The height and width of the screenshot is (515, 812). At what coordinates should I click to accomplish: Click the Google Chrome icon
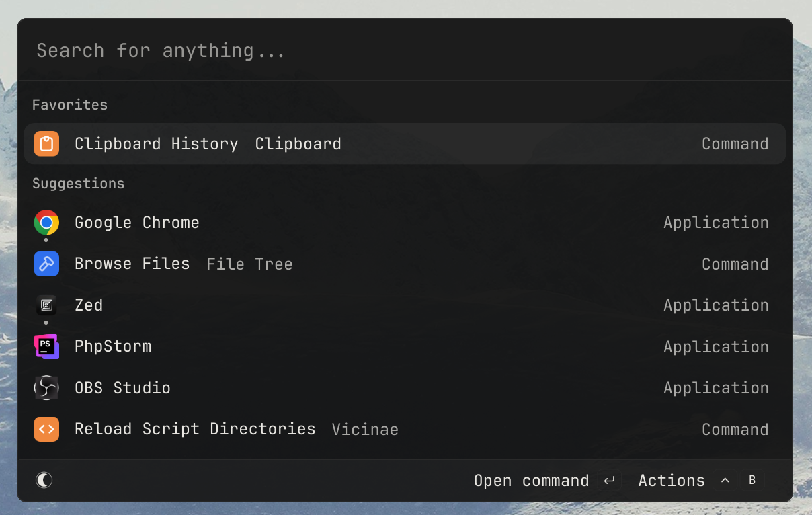tap(46, 223)
